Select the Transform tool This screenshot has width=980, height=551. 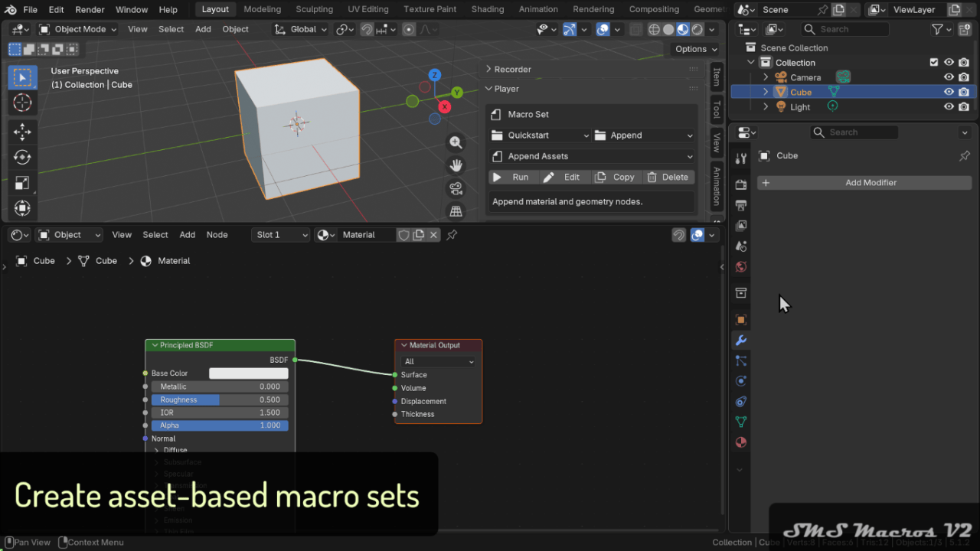pos(22,208)
